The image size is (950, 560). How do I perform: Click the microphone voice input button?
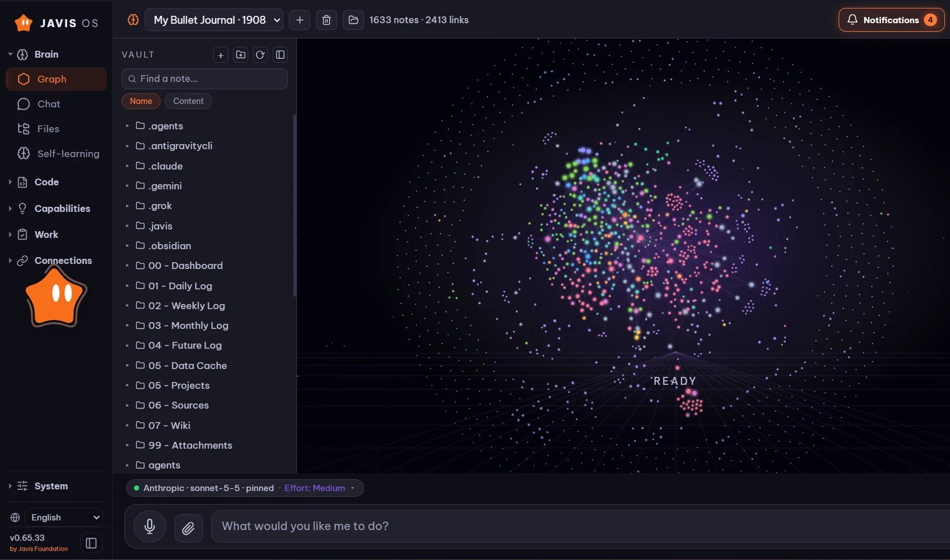[x=149, y=527]
